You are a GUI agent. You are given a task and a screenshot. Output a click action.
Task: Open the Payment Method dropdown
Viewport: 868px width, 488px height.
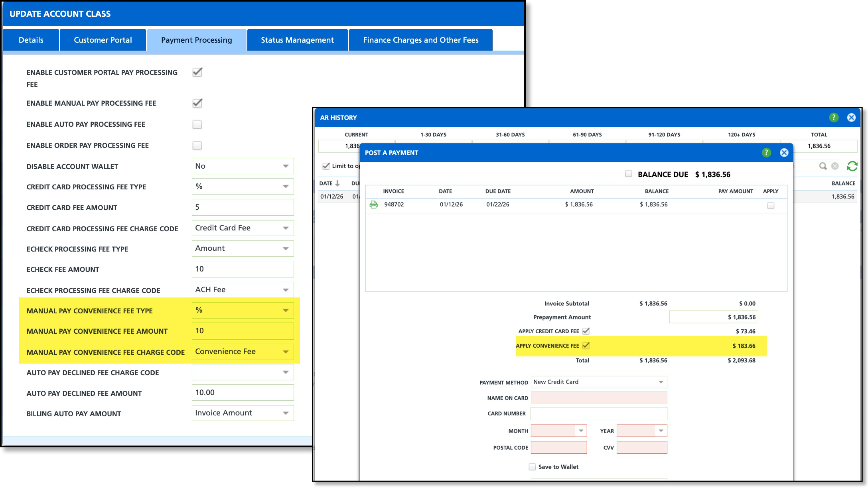598,382
